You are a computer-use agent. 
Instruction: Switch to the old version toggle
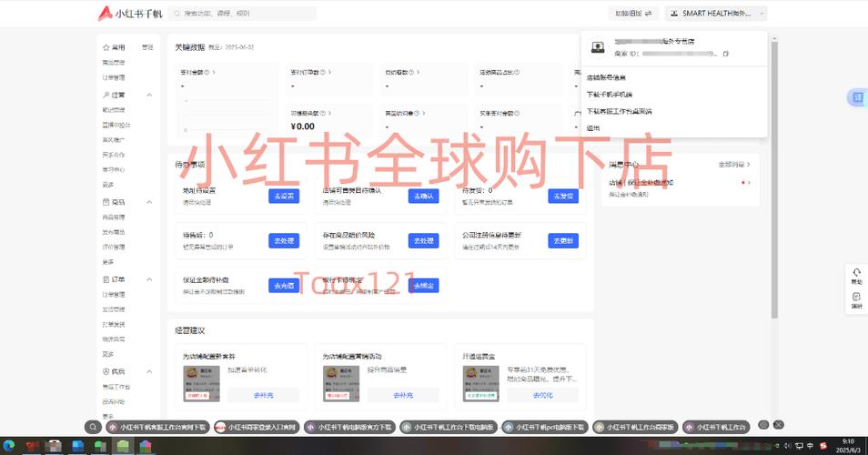[633, 14]
